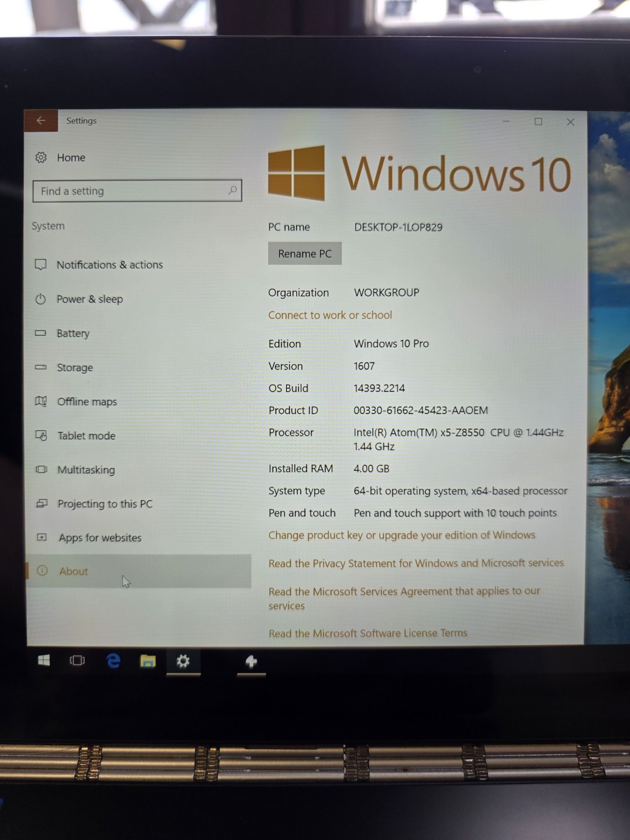Open File Explorer from taskbar

pos(147,661)
